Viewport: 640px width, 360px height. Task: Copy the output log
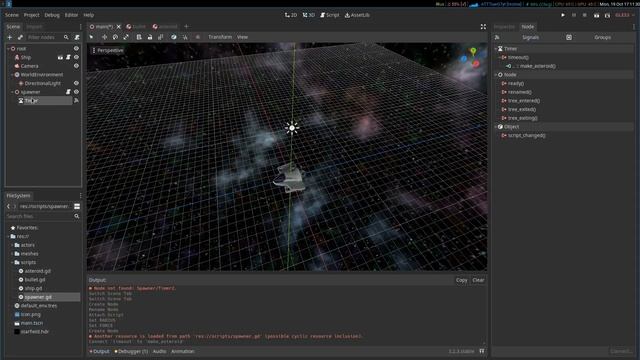[462, 280]
